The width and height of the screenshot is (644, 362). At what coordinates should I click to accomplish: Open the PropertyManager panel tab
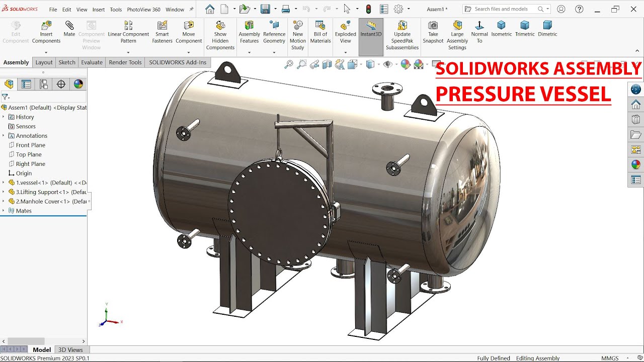click(x=26, y=84)
